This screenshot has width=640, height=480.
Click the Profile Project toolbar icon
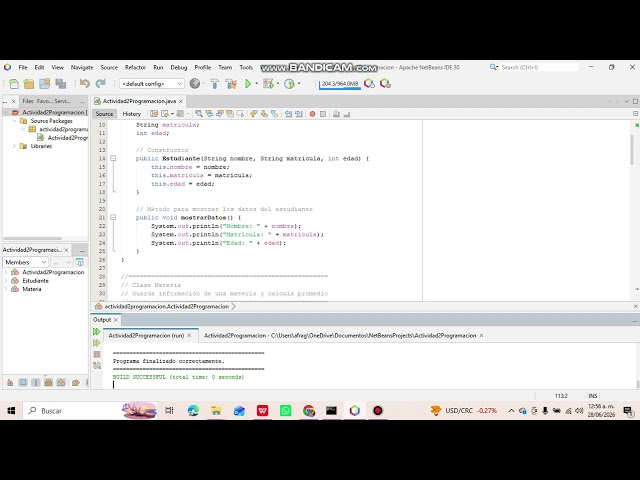pos(289,84)
